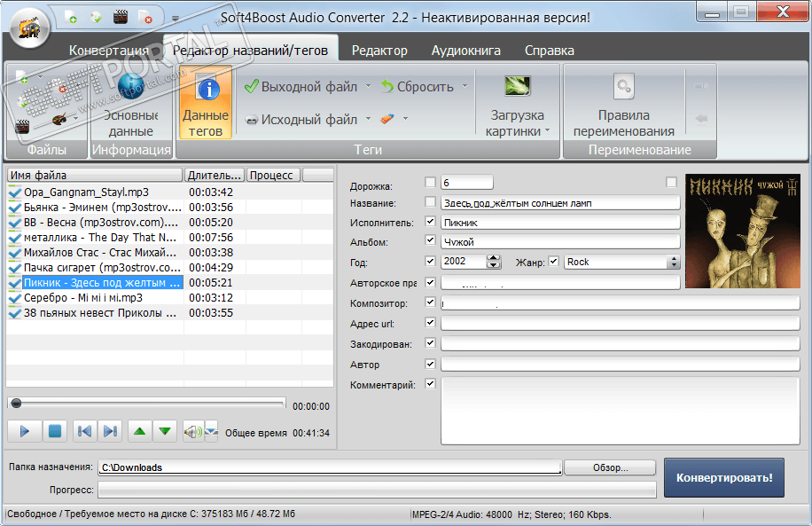Go to previous track
Screen dimensions: 812x526
click(x=84, y=431)
